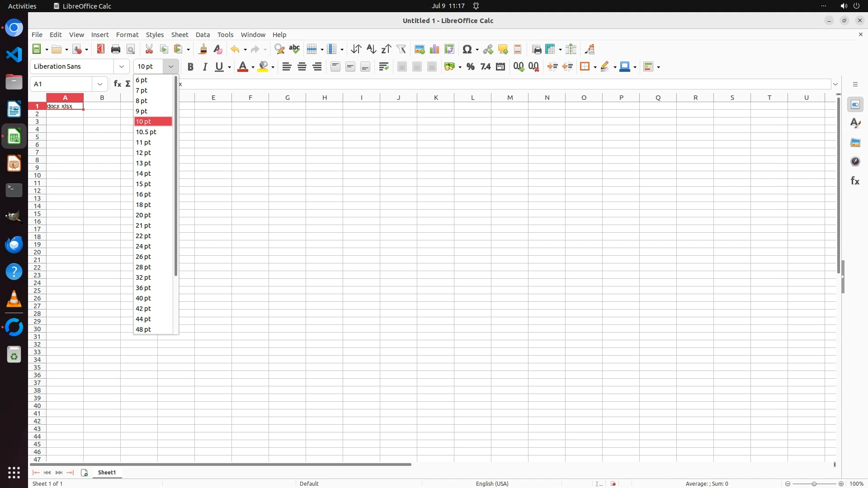Click the zoom slider in status bar

[814, 483]
